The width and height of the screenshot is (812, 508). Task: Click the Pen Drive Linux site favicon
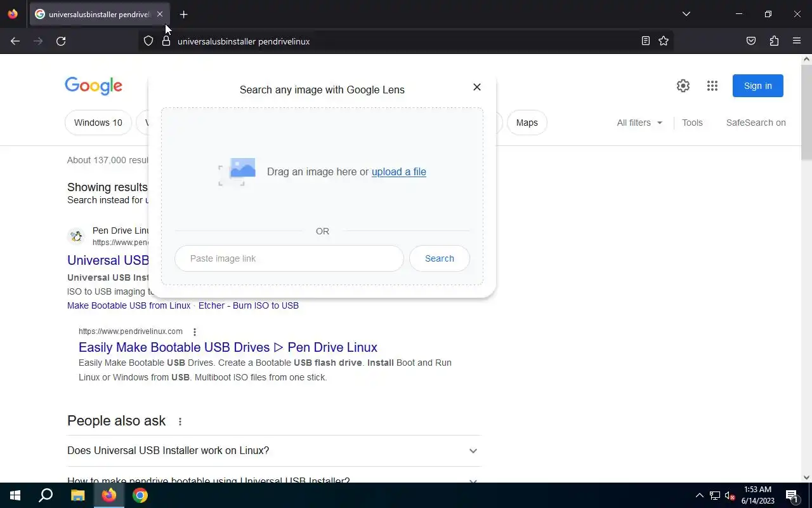(x=76, y=236)
